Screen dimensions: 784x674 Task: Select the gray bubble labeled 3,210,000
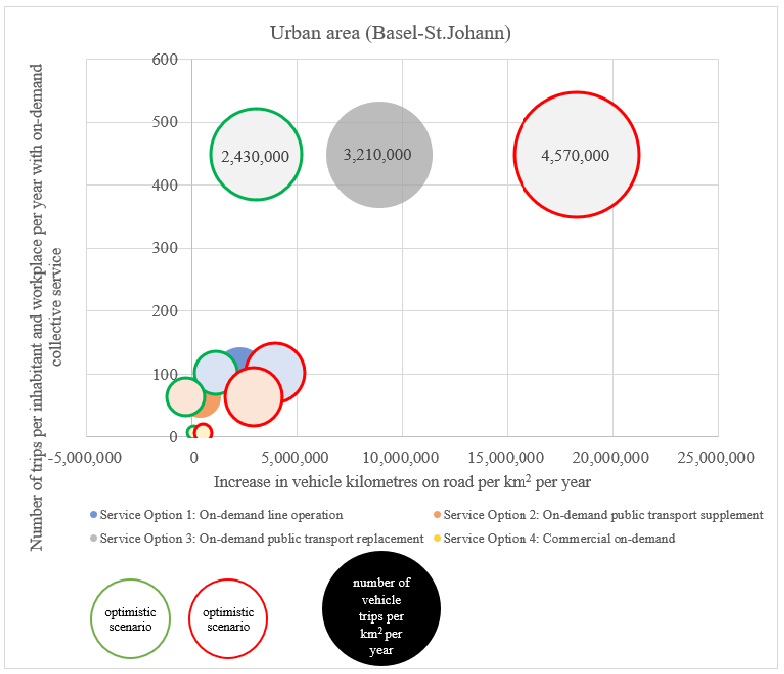(379, 155)
